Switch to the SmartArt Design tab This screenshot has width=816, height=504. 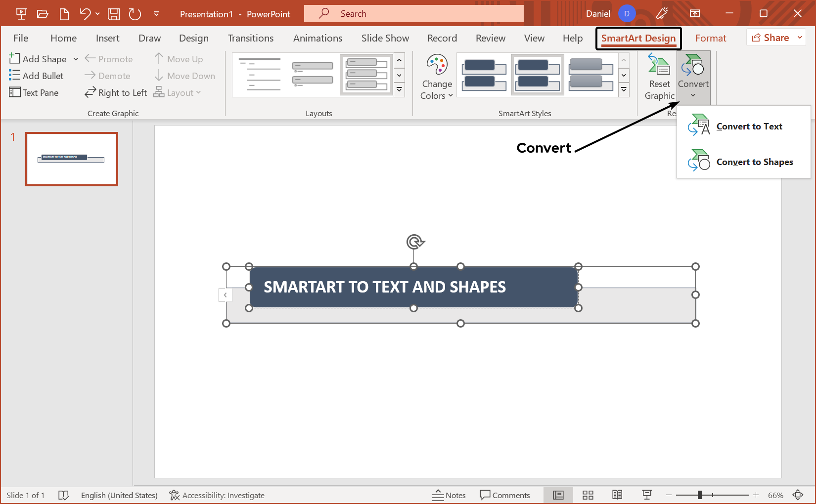click(638, 38)
